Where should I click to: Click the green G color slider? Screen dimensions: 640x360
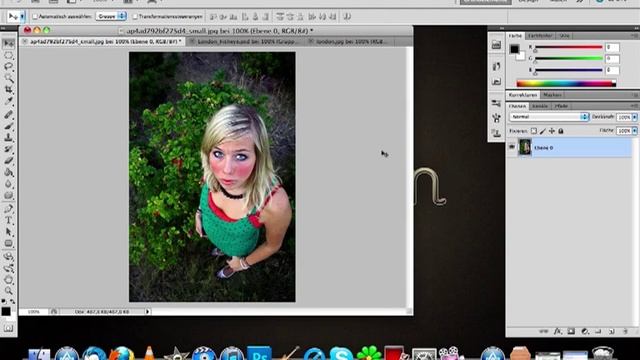(569, 59)
